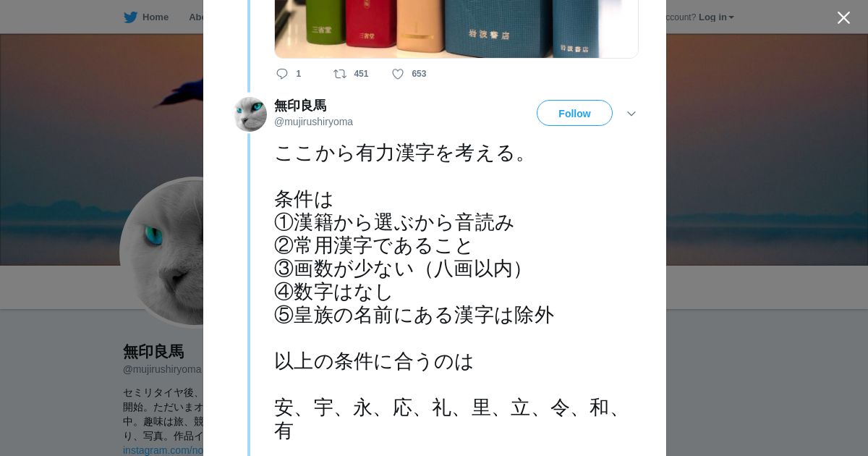Open 無印良馬 display name in tweet
This screenshot has height=456, width=868.
click(300, 106)
